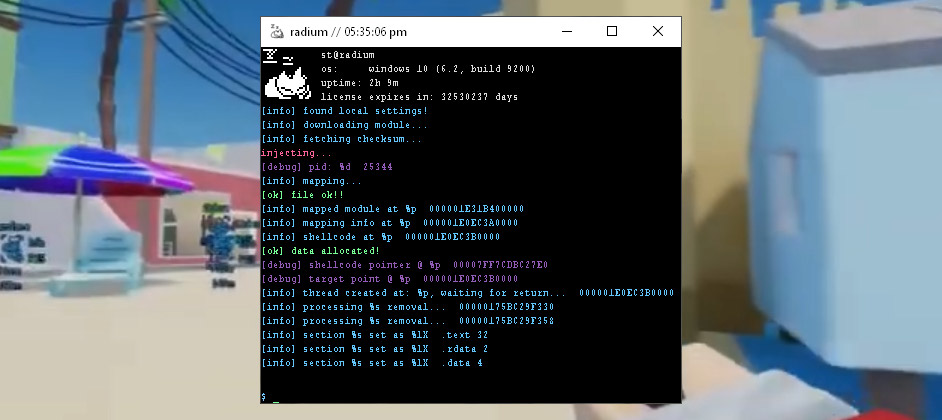
Task: Click the 'section %s set as %lX .data 4' line
Action: point(371,363)
